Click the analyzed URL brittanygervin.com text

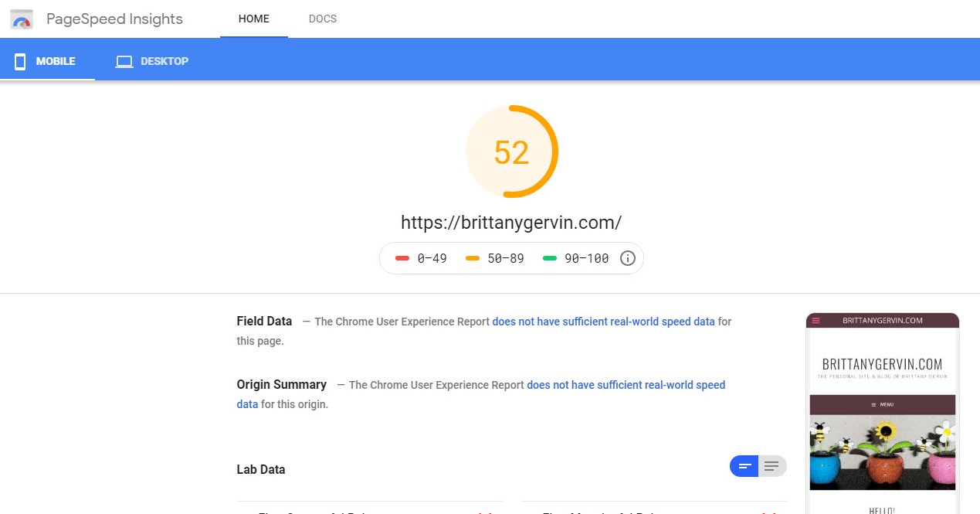tap(511, 223)
